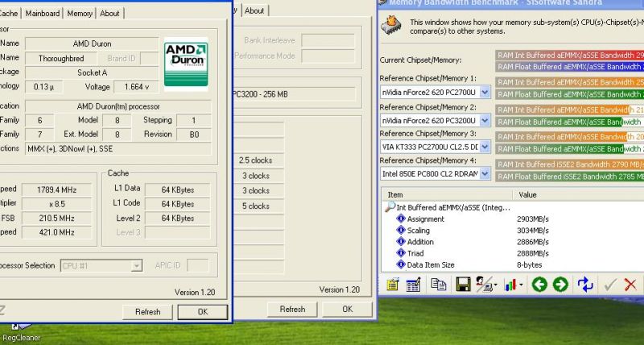Click the diamond icon next to Data Item Size
Image resolution: width=644 pixels, height=345 pixels.
coord(401,264)
